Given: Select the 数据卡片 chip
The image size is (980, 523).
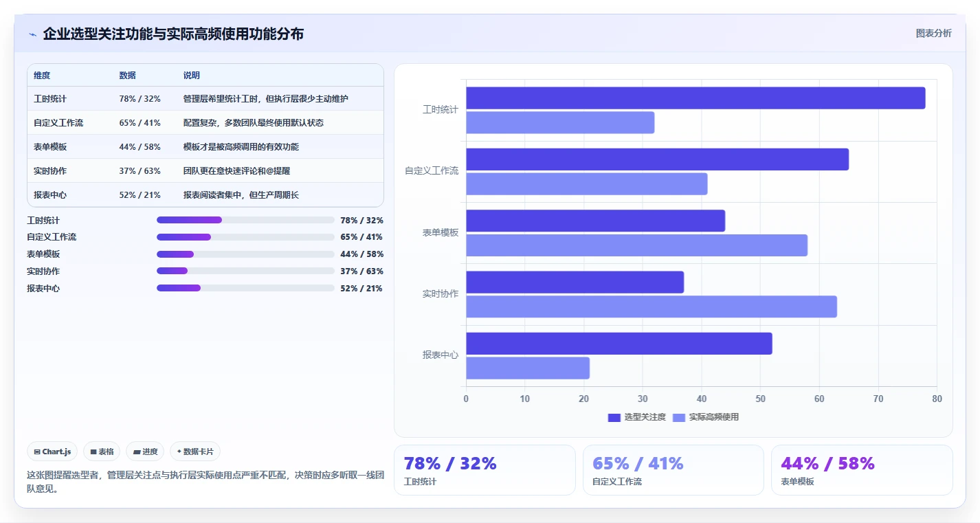Looking at the screenshot, I should (x=195, y=452).
